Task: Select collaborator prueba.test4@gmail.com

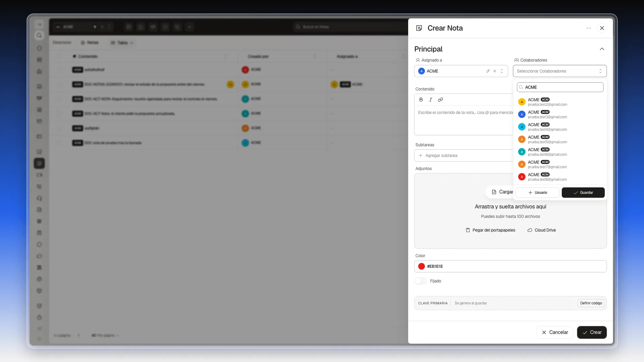Action: (x=560, y=127)
